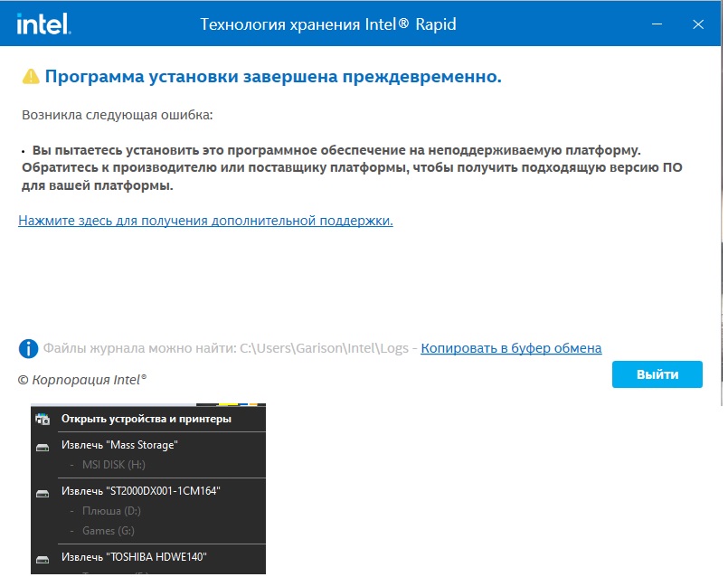
Task: Click the MSI DISK (H:) sub-item
Action: point(114,465)
